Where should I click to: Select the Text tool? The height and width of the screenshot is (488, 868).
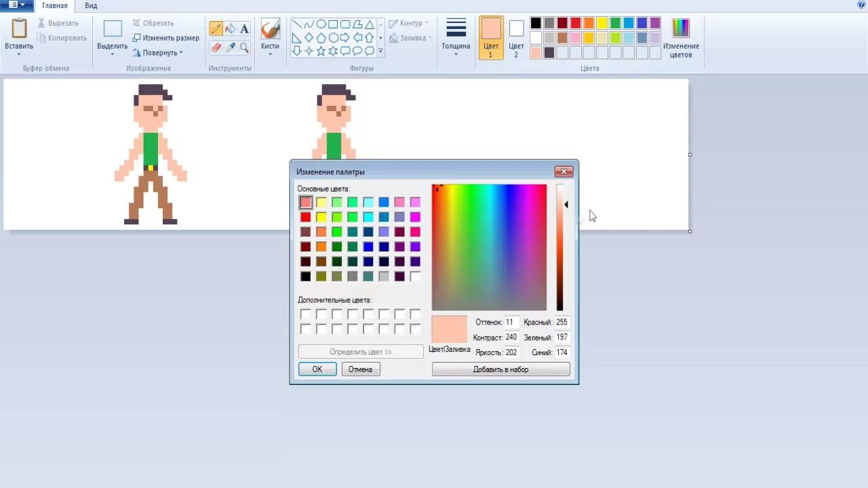pyautogui.click(x=244, y=28)
